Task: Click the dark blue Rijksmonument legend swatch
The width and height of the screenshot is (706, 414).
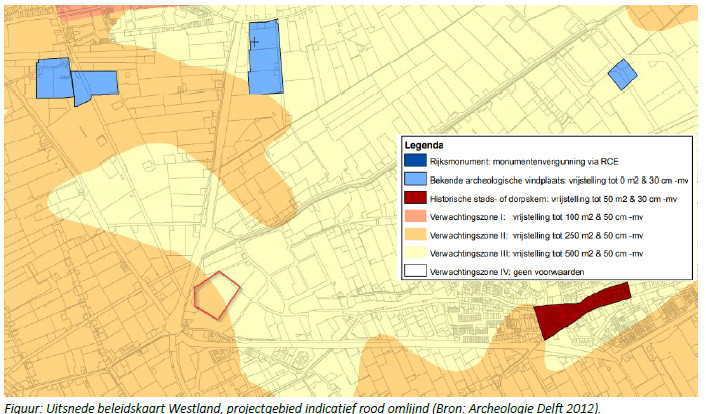Action: [415, 161]
